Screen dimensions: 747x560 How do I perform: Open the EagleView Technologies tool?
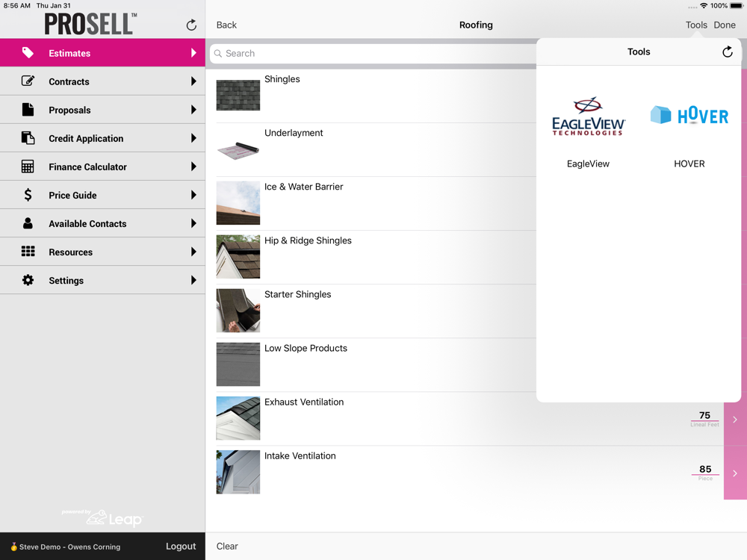[x=588, y=116]
